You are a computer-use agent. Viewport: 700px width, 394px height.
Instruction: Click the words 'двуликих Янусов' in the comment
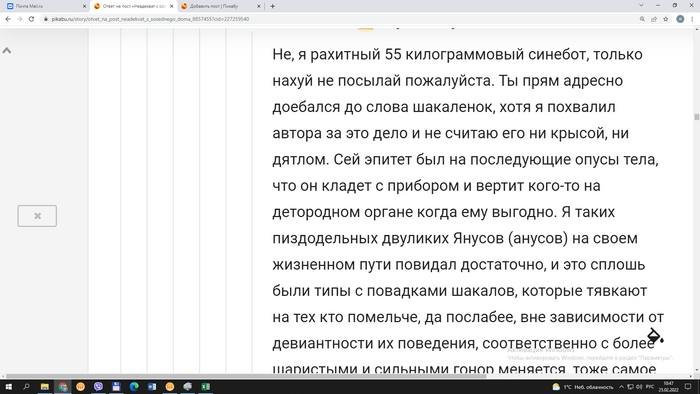pyautogui.click(x=442, y=239)
